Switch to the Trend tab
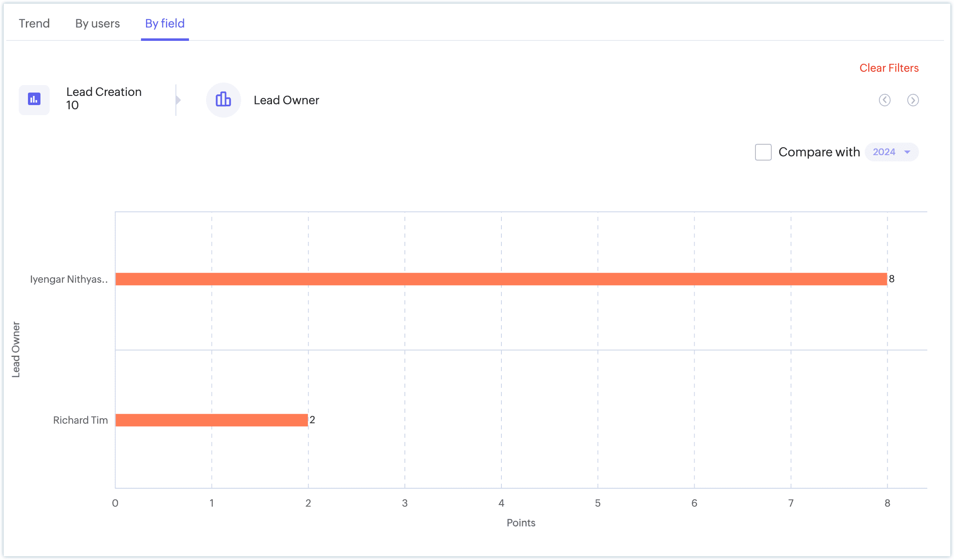Screen dimensions: 954x560 34,23
